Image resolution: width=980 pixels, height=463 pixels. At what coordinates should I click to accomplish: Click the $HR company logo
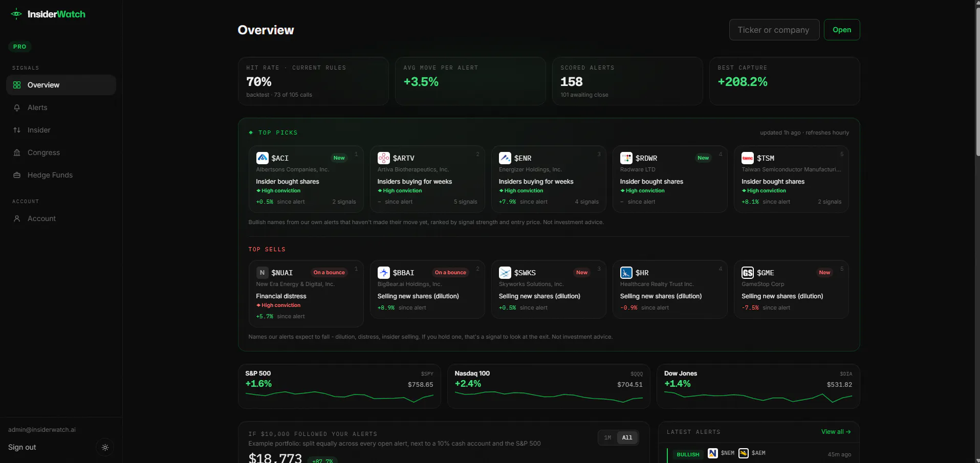point(626,273)
